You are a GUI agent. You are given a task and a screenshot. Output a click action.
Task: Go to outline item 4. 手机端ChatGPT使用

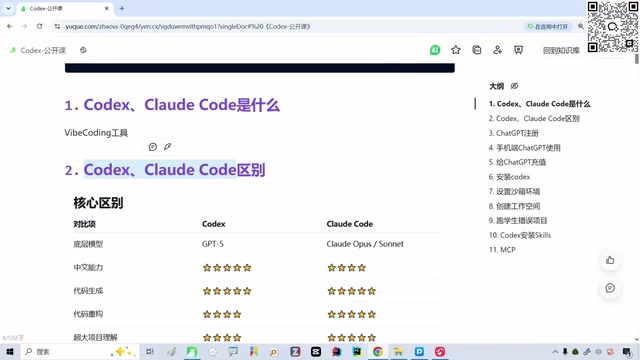(x=524, y=148)
